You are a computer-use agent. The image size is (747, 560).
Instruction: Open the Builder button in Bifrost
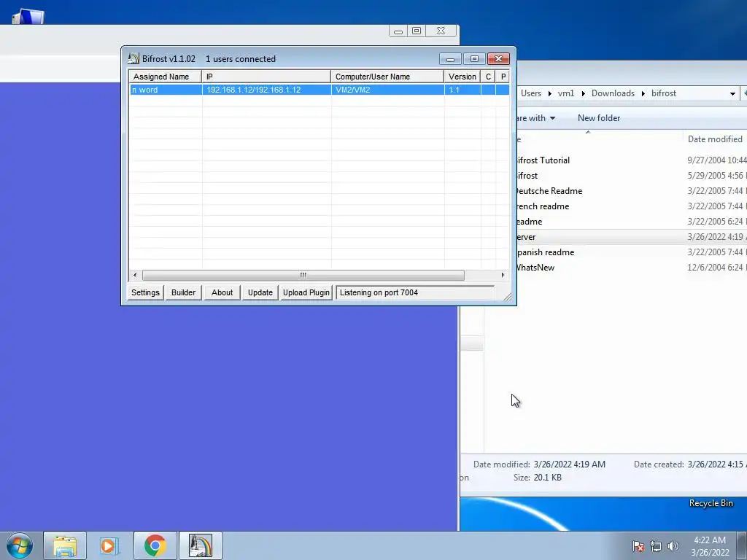pos(183,292)
